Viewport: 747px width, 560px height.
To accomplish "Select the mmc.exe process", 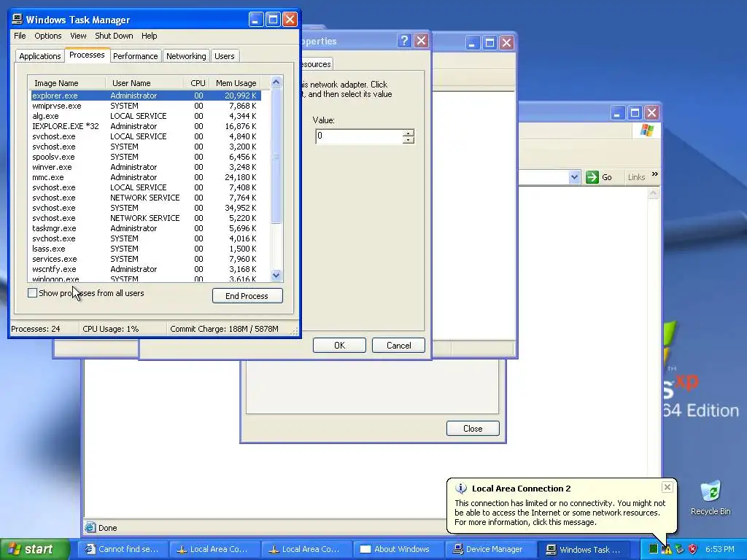I will pyautogui.click(x=146, y=177).
